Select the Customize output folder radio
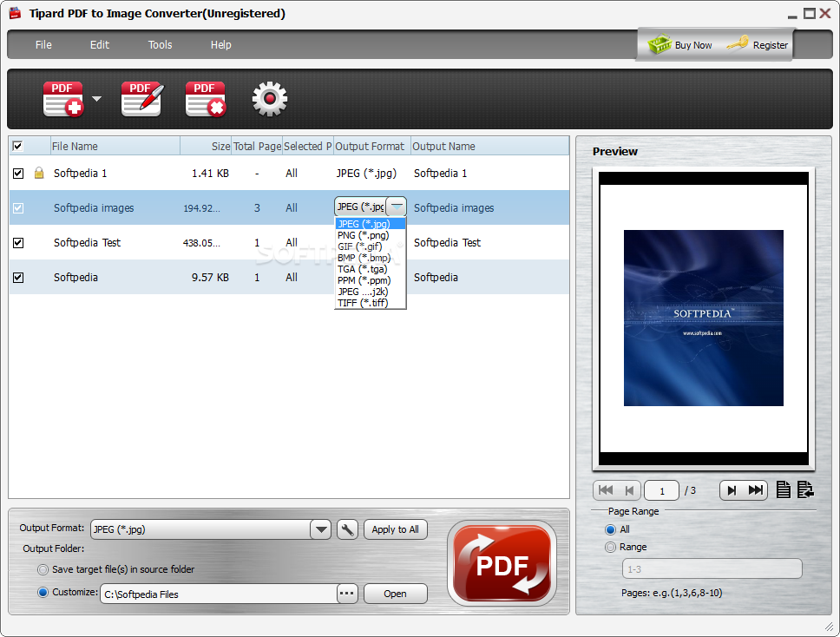This screenshot has width=840, height=637. pos(43,593)
